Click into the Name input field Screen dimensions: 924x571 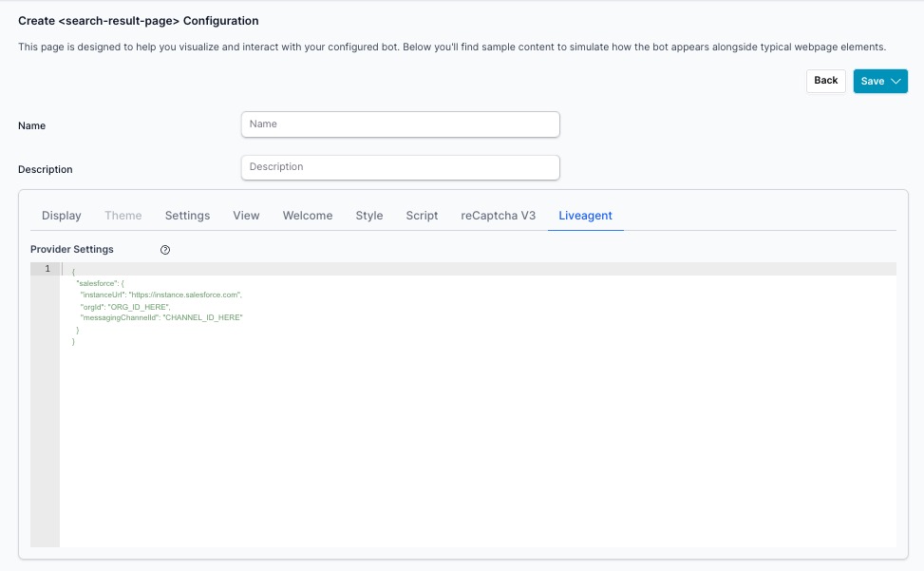pyautogui.click(x=400, y=124)
